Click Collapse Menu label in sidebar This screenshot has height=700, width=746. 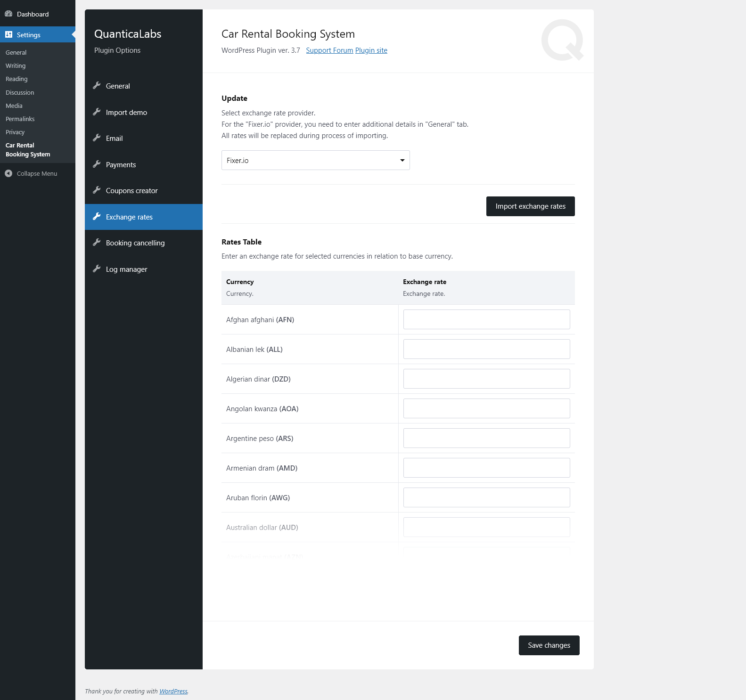37,173
